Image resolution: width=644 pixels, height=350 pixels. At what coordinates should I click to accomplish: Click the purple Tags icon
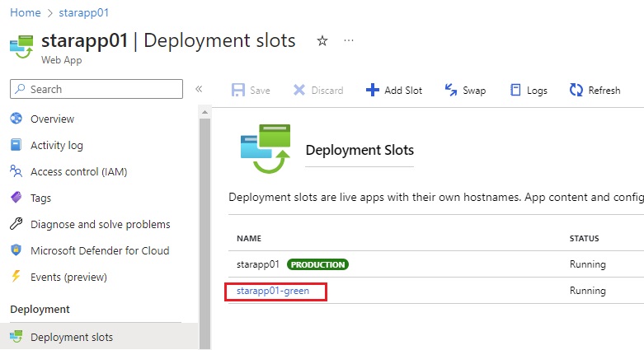[x=16, y=198]
